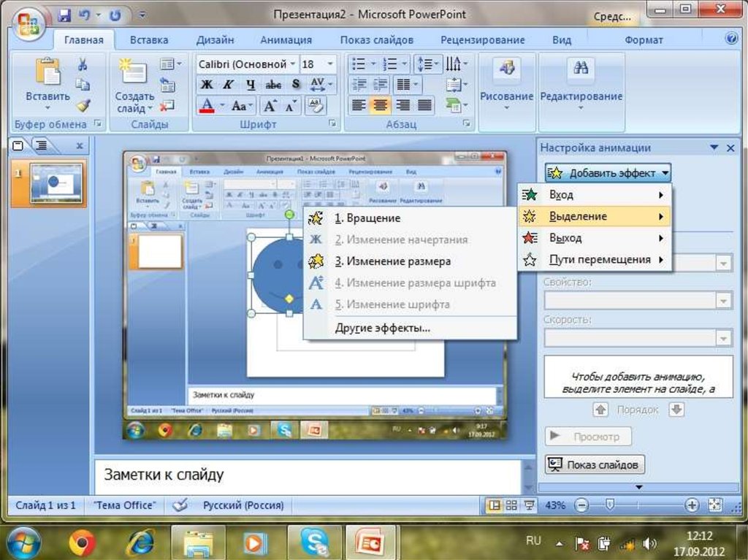The height and width of the screenshot is (560, 748).
Task: Increase font size with large A icon
Action: 270,105
